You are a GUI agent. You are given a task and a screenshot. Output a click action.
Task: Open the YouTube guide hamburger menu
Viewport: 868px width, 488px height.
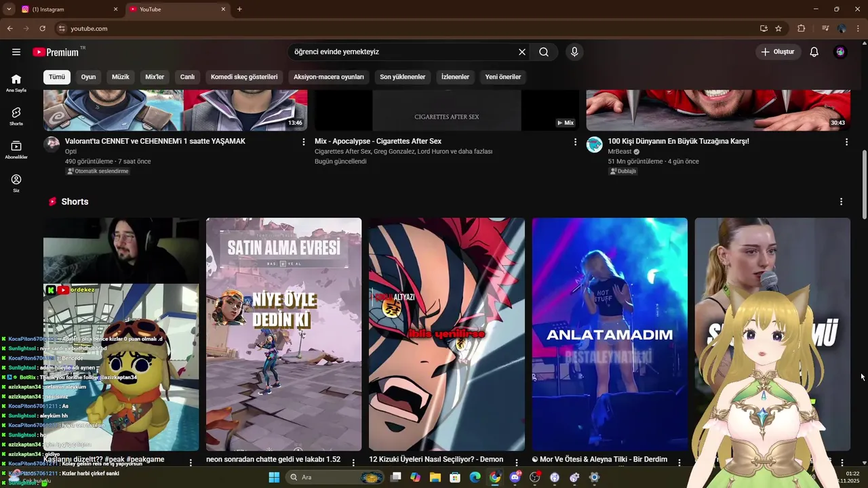(x=16, y=52)
